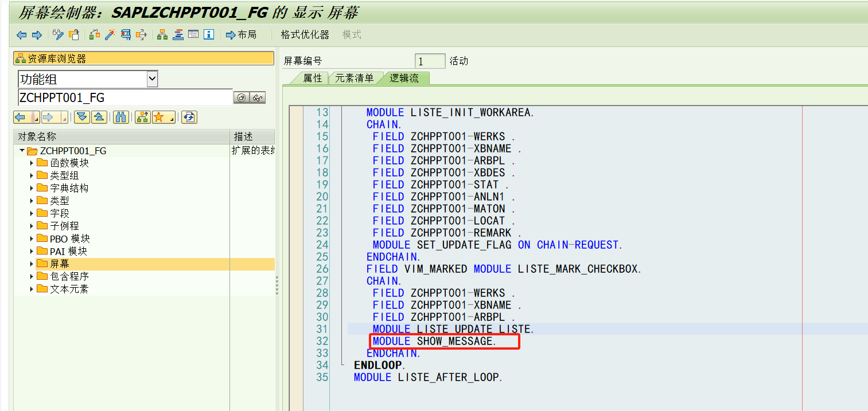The image size is (868, 411).
Task: Open the favorites star dropdown arrow
Action: (x=171, y=118)
